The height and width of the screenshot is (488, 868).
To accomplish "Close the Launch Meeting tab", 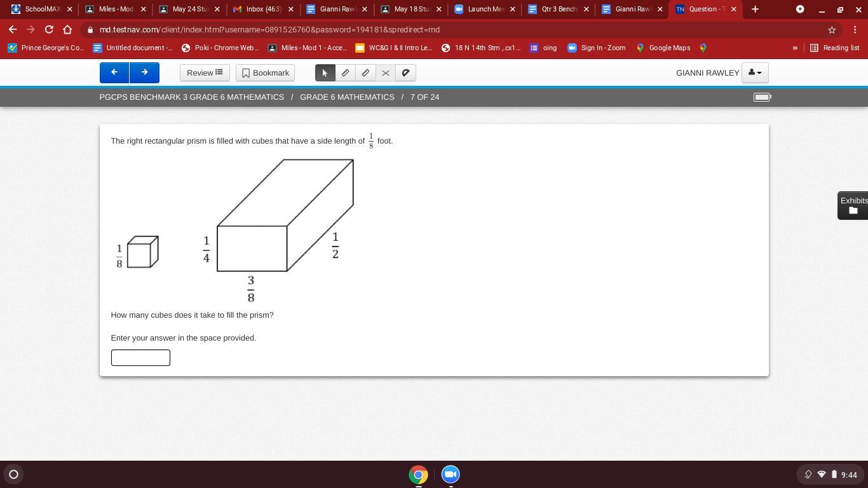I will pos(512,9).
